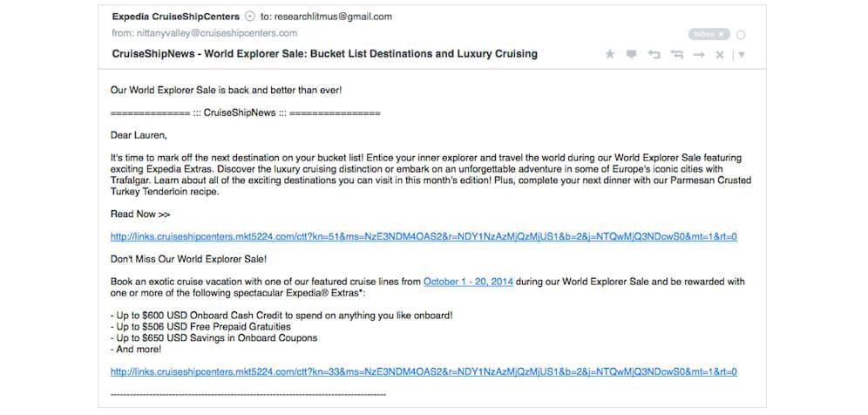Image resolution: width=868 pixels, height=415 pixels.
Task: Expand sender details next to Expedia CruiseShipCenters
Action: point(250,17)
